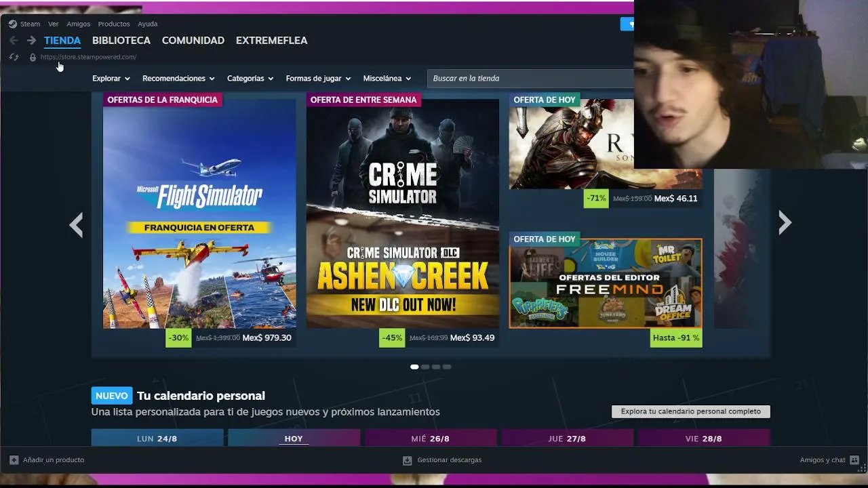
Task: Click the -71% discount badge
Action: pos(596,199)
